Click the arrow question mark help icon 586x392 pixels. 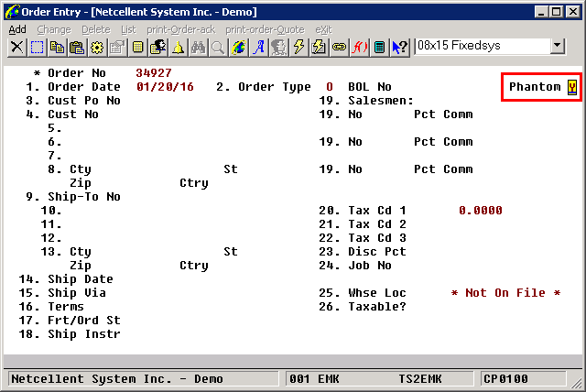tap(399, 48)
